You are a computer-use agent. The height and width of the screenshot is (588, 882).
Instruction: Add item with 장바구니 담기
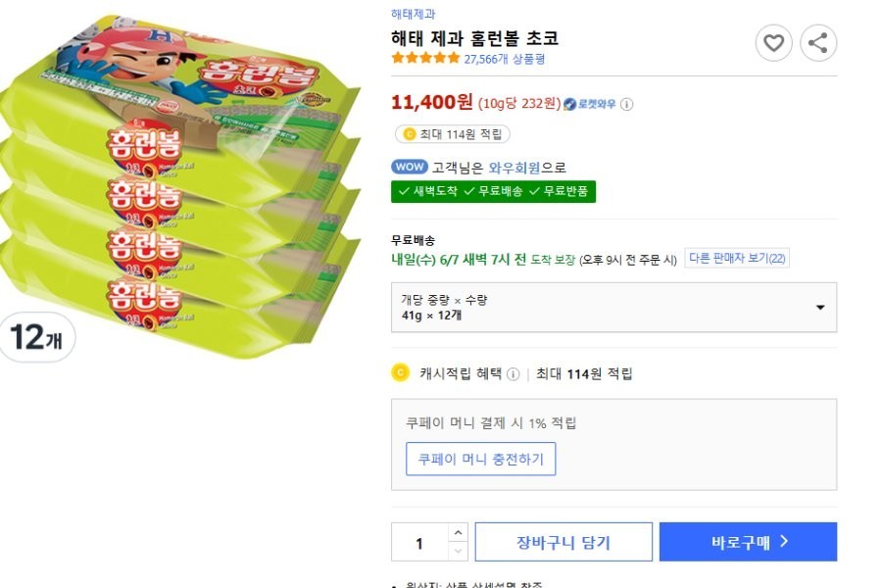[563, 542]
